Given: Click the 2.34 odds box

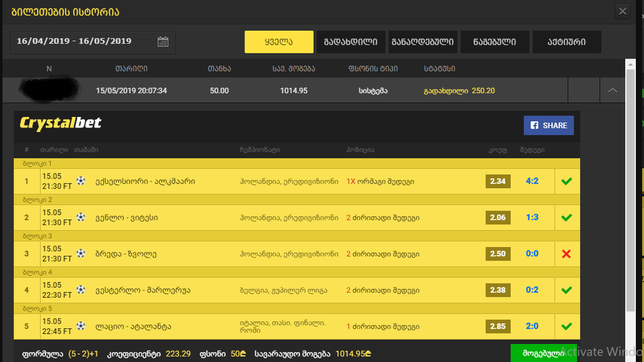Looking at the screenshot, I should click(x=498, y=182).
